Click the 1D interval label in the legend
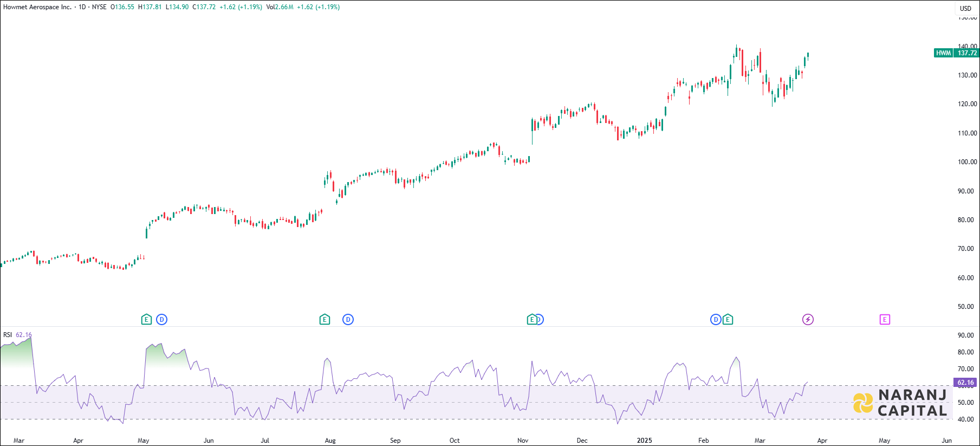The image size is (980, 446). click(82, 7)
